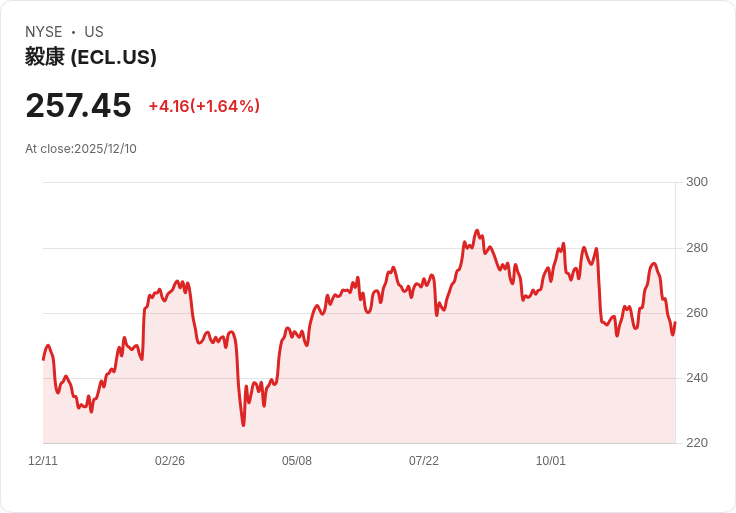Image resolution: width=736 pixels, height=513 pixels.
Task: Click the chart's lowest dip near 225
Action: tap(243, 425)
